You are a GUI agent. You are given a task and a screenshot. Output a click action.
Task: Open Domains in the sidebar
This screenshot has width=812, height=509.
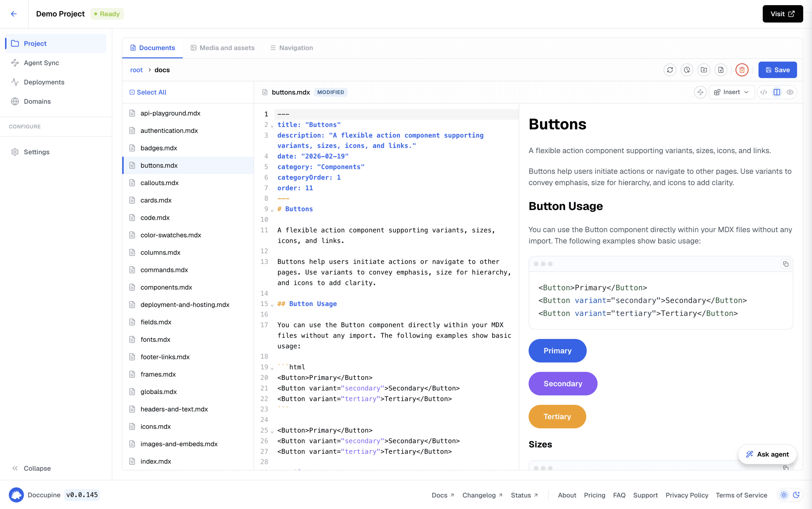coord(55,101)
